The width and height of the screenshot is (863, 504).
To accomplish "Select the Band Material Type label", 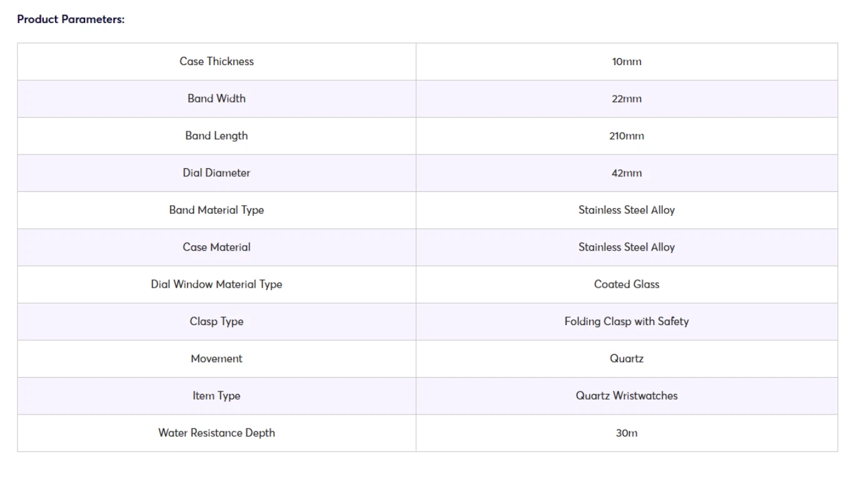I will 216,210.
